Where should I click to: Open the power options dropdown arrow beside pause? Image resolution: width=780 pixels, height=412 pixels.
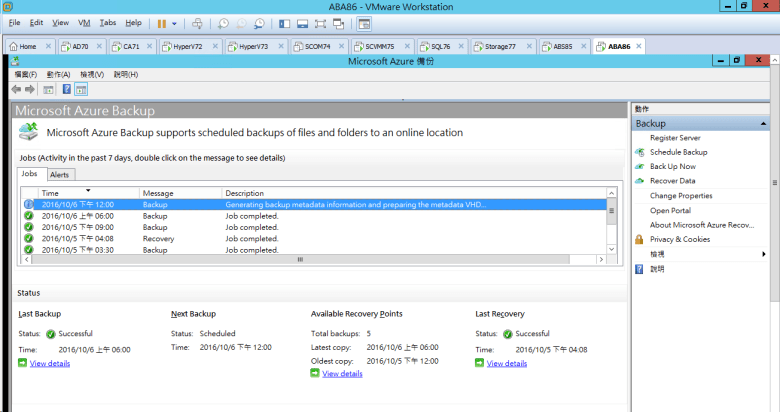click(x=175, y=22)
